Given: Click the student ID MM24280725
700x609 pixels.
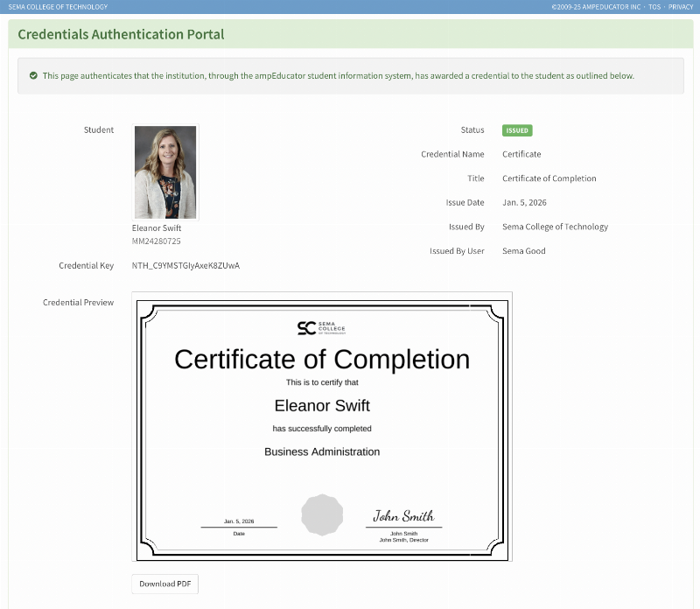Looking at the screenshot, I should [157, 241].
